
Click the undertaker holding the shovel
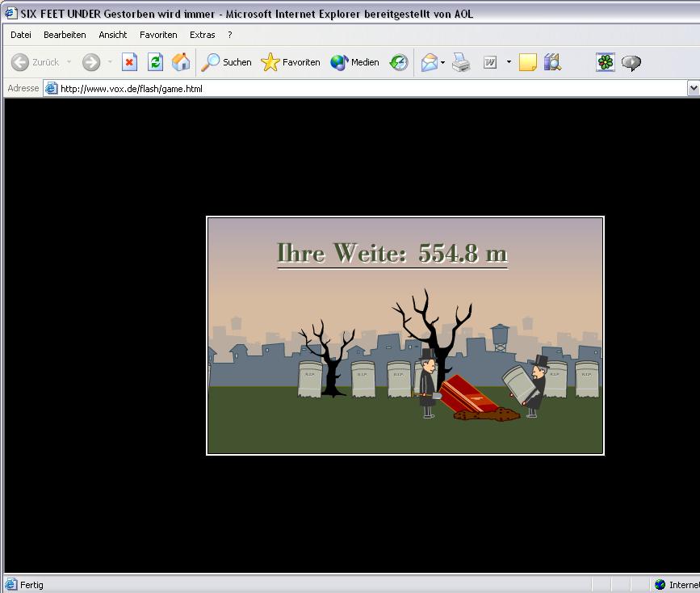(427, 383)
